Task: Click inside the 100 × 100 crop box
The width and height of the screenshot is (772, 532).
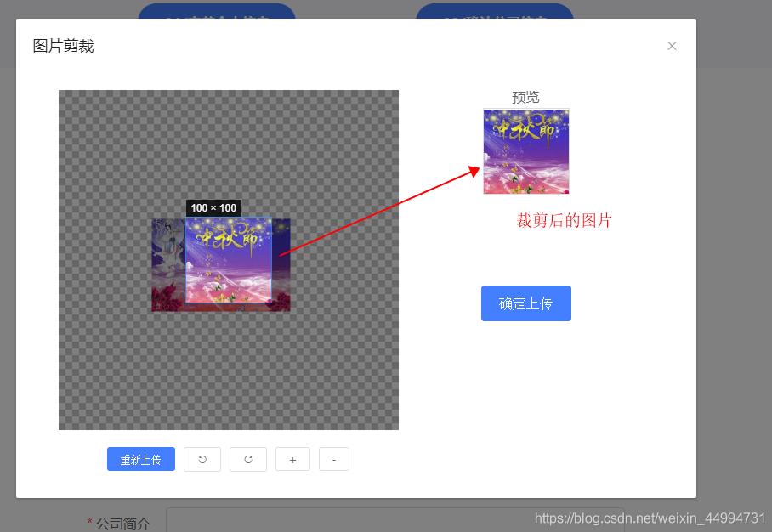Action: [229, 260]
